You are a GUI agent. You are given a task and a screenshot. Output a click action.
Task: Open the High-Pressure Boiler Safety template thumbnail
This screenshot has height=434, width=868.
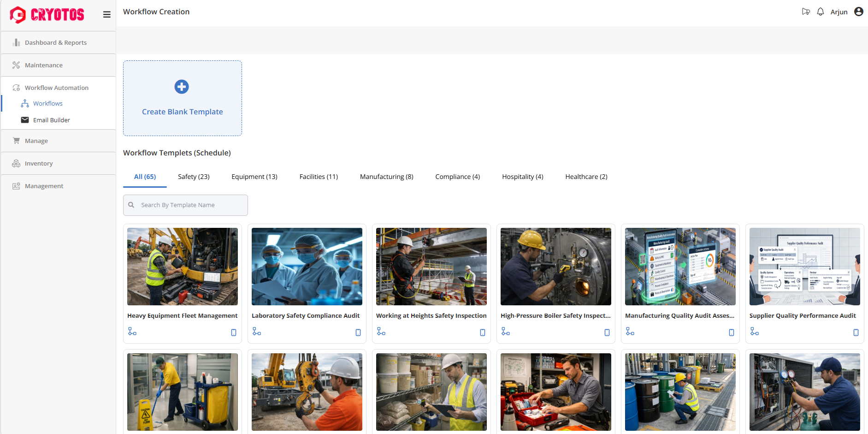coord(555,267)
